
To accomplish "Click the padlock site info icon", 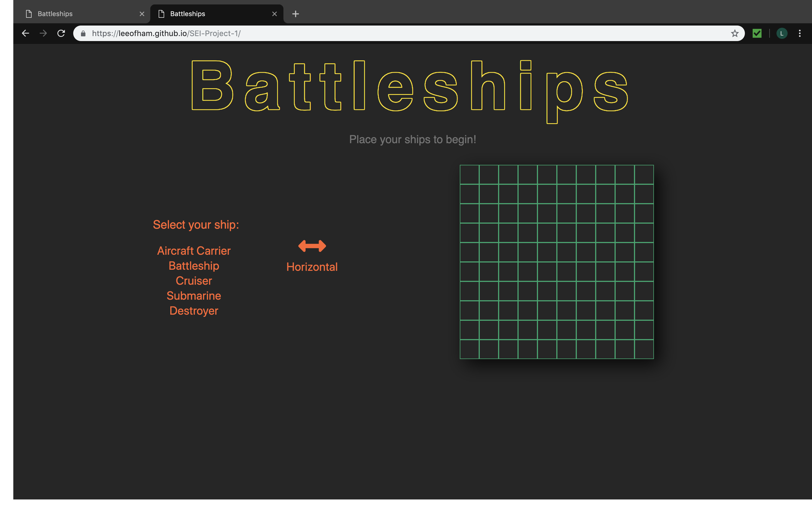I will (x=83, y=33).
